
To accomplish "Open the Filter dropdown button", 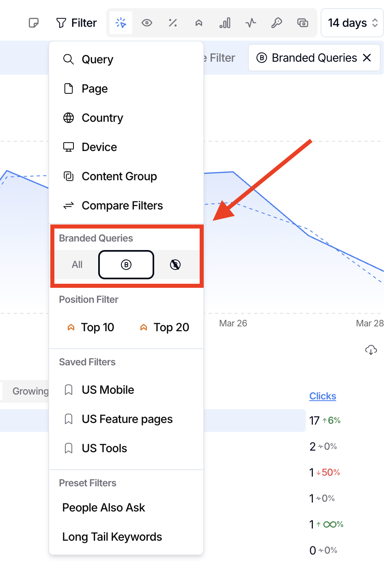I will tap(77, 23).
